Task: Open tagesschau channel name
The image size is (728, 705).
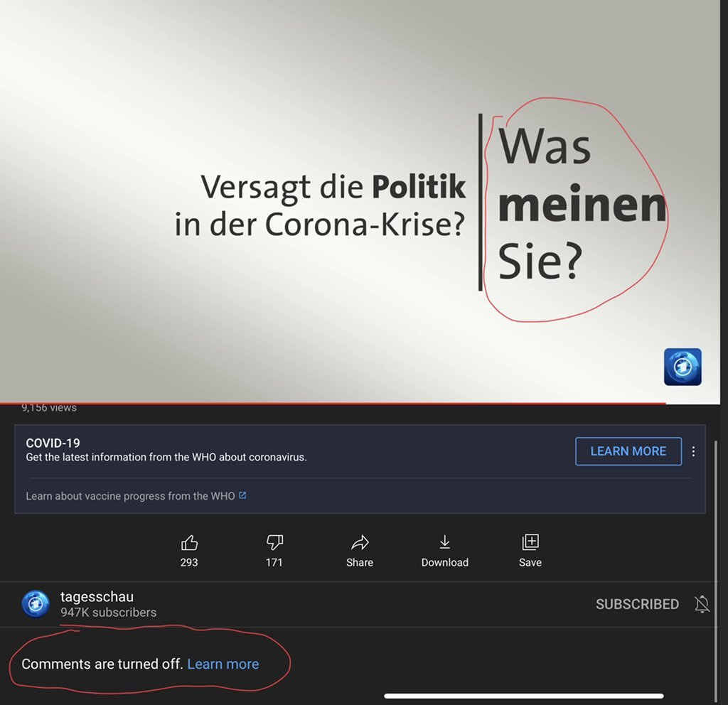Action: coord(97,596)
